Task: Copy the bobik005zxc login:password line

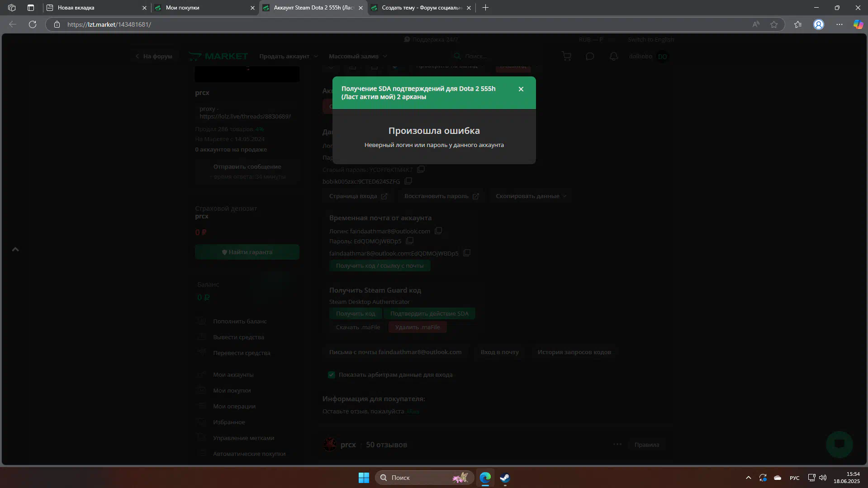Action: (x=408, y=181)
